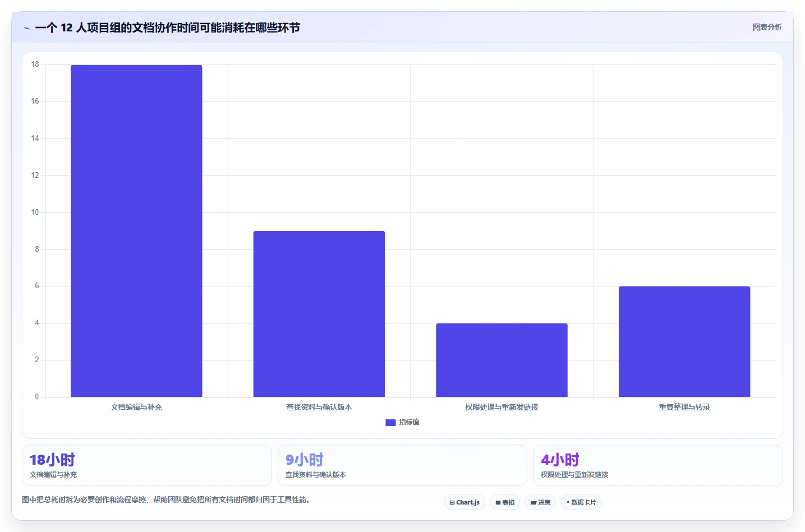Click the Chart.js tag chip
Image resolution: width=805 pixels, height=532 pixels.
point(464,502)
